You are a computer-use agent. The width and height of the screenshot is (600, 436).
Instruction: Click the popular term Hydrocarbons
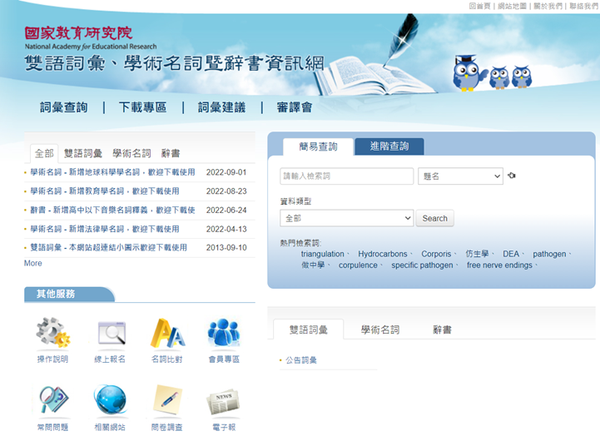(383, 254)
